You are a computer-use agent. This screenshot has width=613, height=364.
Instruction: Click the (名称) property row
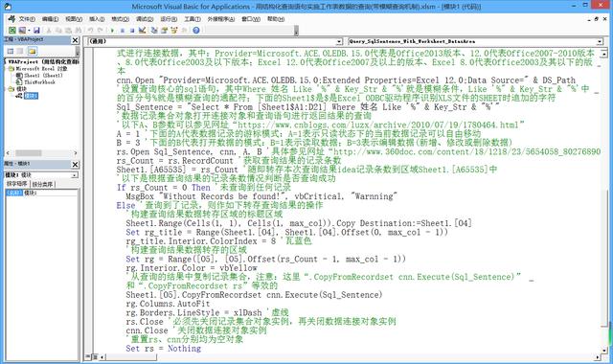pyautogui.click(x=41, y=193)
